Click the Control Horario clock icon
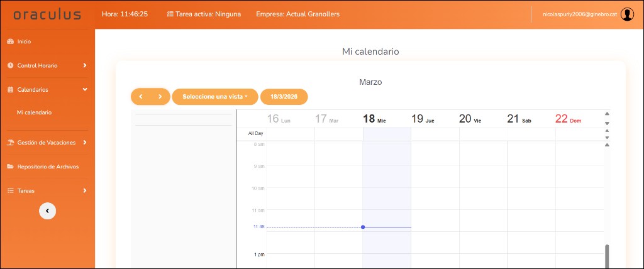644x269 pixels. (11, 66)
